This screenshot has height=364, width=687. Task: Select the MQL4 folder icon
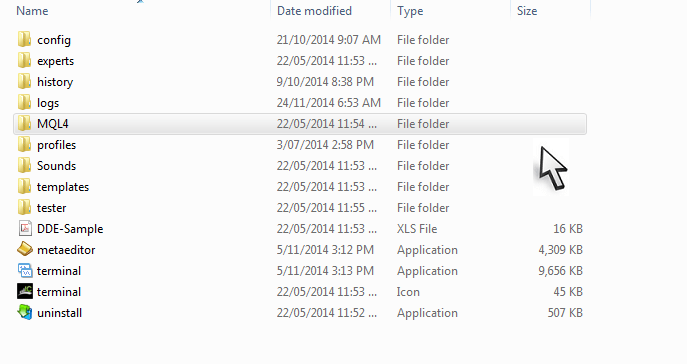coord(25,124)
